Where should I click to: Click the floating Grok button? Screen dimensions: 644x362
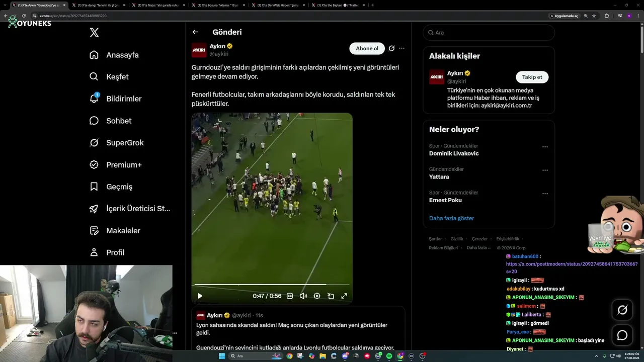point(622,310)
